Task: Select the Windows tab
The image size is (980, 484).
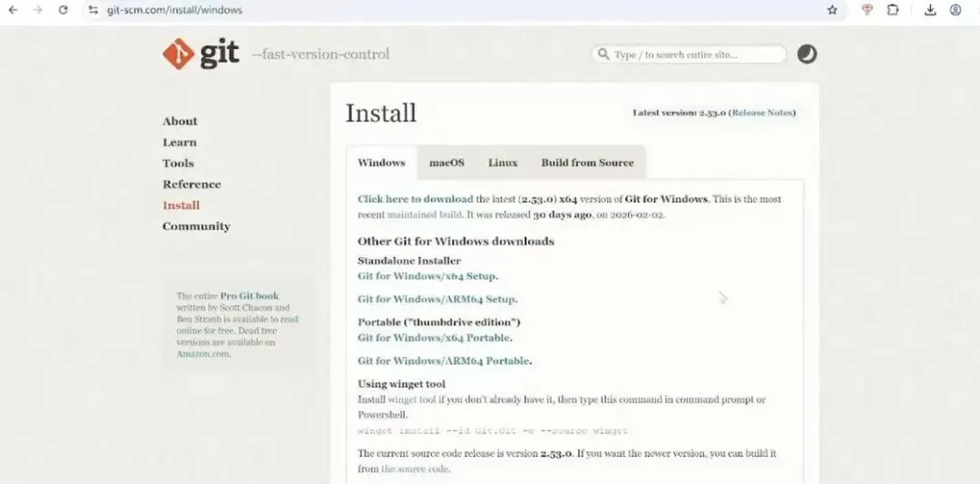Action: [x=381, y=163]
